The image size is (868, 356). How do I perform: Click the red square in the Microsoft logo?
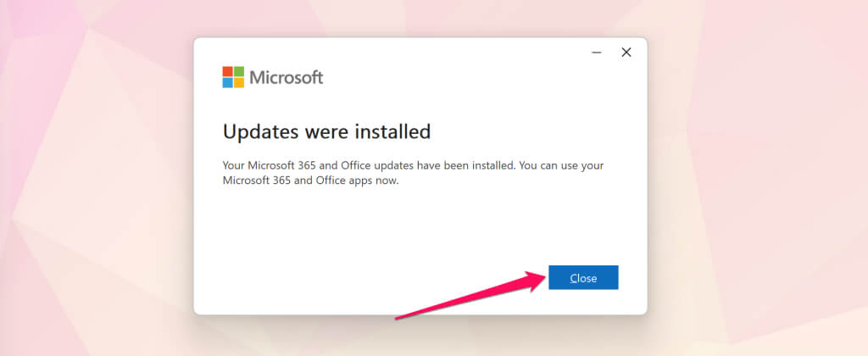tap(228, 72)
